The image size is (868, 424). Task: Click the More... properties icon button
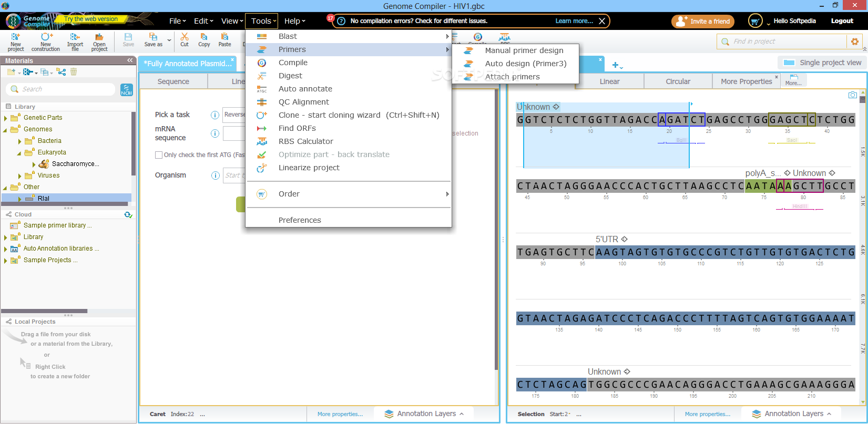point(794,80)
